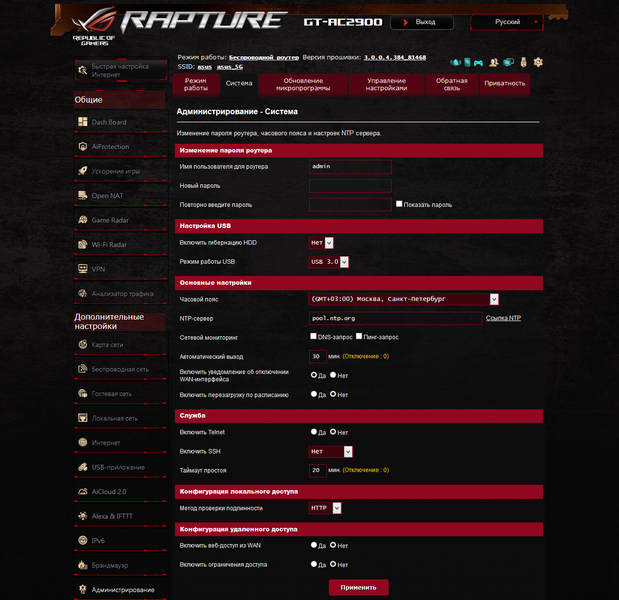Viewport: 619px width, 600px height.
Task: Click the game controller status icon
Action: point(478,63)
